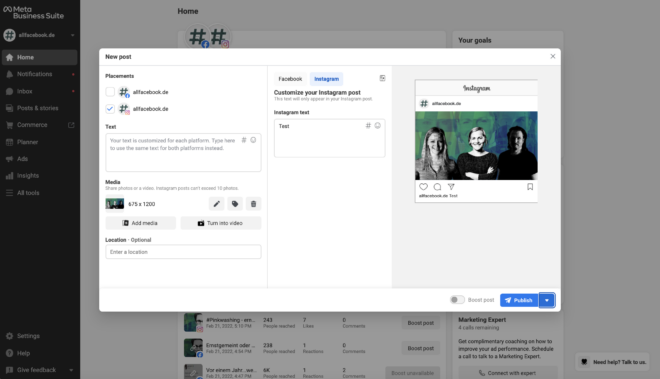Open the Publish options dropdown arrow
Screen dimensions: 660x379
(x=547, y=300)
